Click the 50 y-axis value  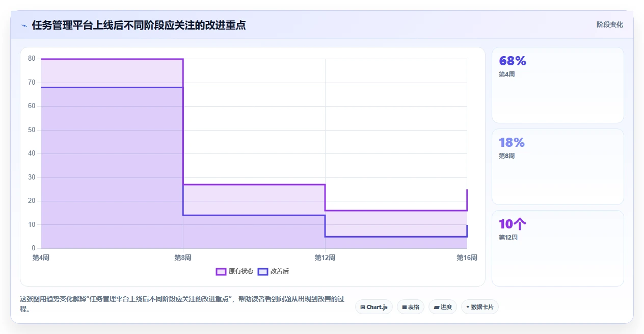coord(32,130)
